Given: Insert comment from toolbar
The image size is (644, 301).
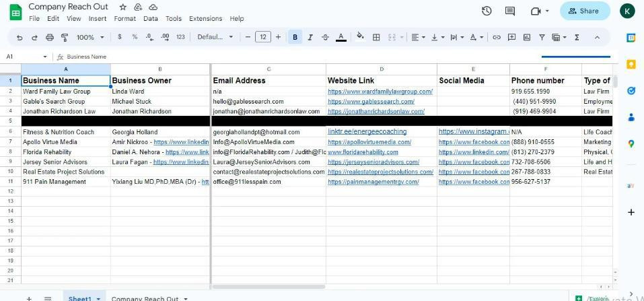Looking at the screenshot, I should pyautogui.click(x=511, y=37).
